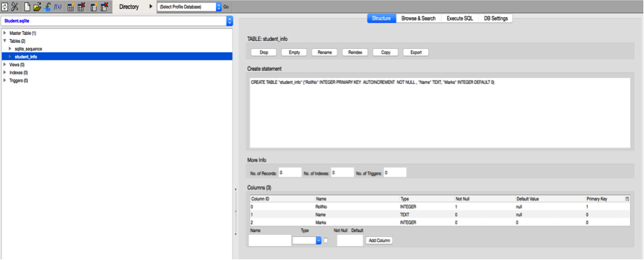Open the Select Profile Database dropdown

(x=190, y=7)
